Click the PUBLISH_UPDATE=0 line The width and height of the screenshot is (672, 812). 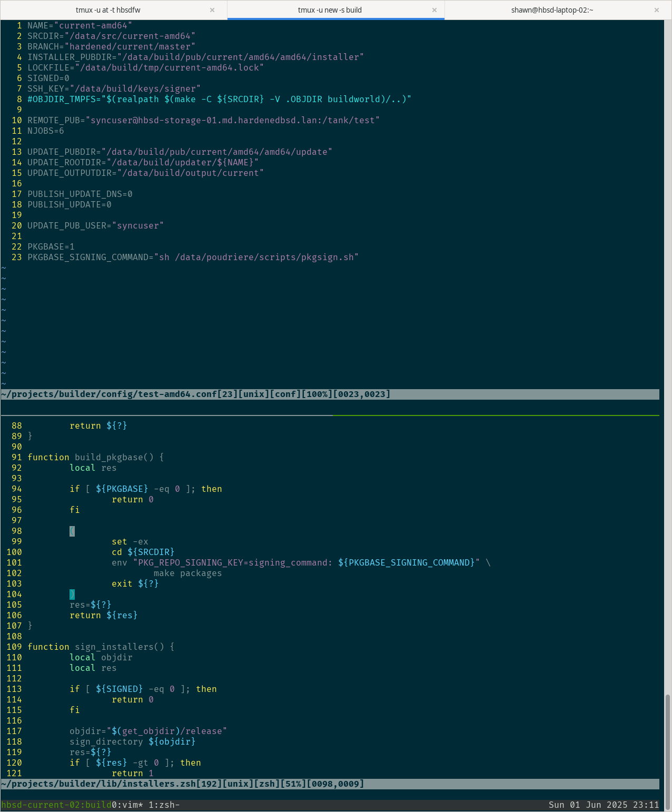(x=69, y=204)
